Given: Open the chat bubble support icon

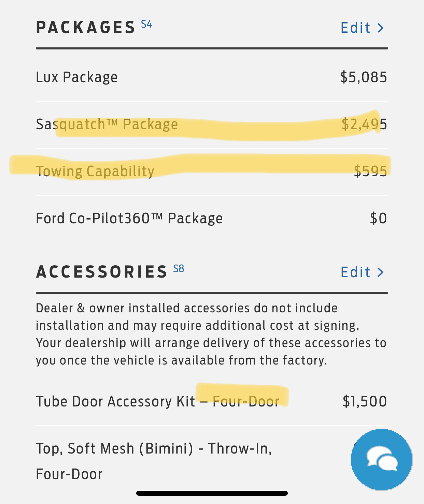Looking at the screenshot, I should pos(381,459).
